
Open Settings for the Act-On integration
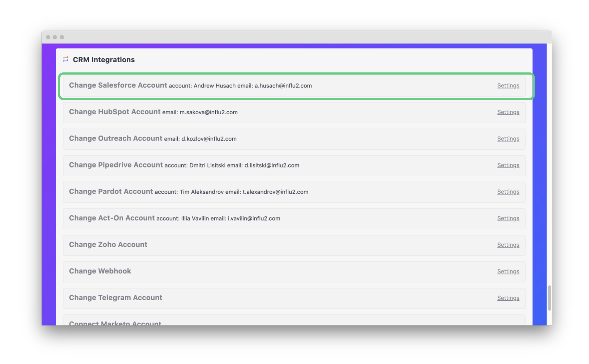coord(508,218)
